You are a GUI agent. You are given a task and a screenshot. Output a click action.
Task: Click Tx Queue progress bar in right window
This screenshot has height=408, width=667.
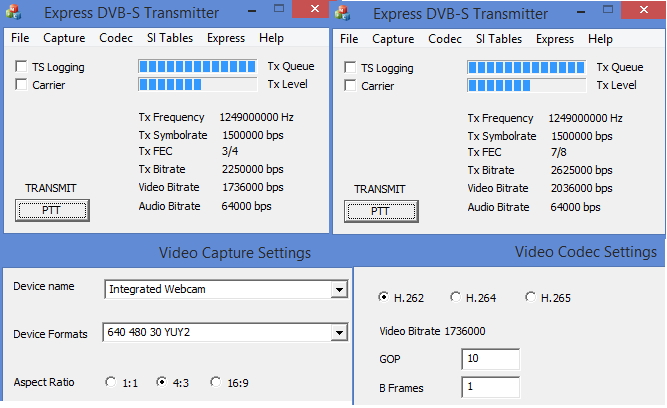point(527,67)
